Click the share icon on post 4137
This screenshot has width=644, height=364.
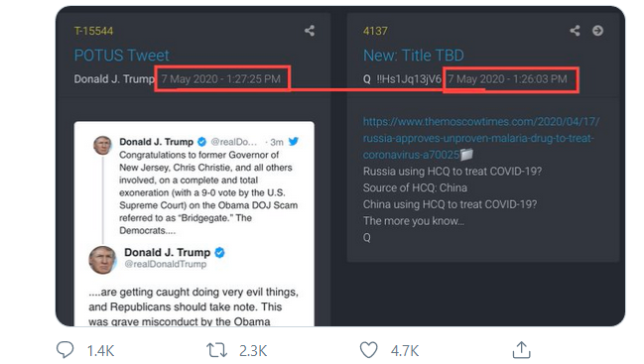pos(575,31)
